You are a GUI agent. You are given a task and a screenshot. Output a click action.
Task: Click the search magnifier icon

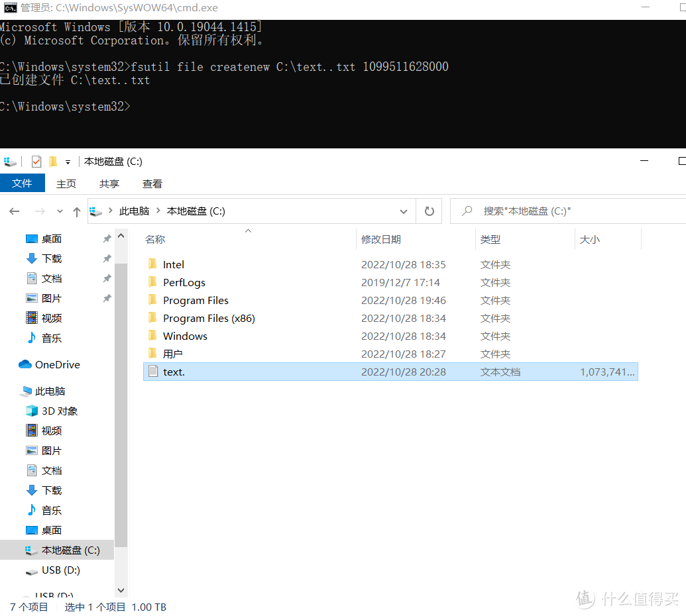coord(467,211)
